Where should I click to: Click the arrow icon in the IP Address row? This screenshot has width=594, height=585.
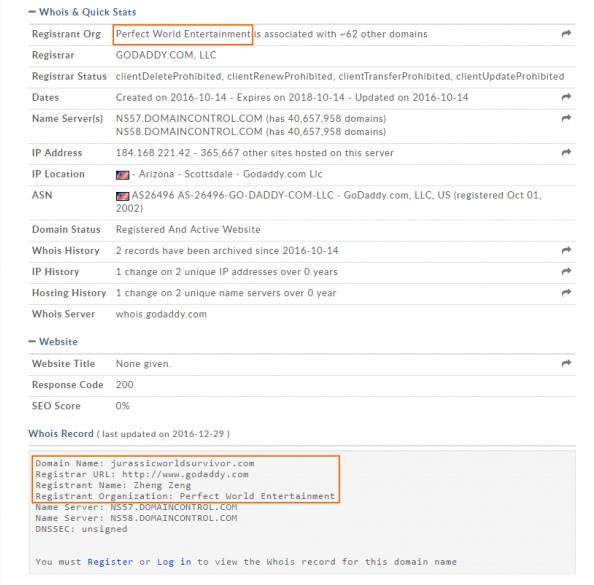tap(566, 152)
